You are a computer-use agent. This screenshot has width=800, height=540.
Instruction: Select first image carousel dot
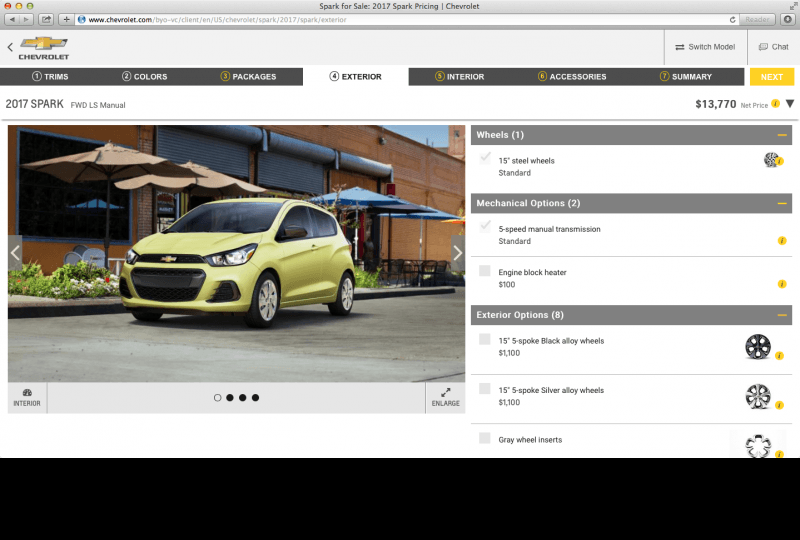(217, 398)
